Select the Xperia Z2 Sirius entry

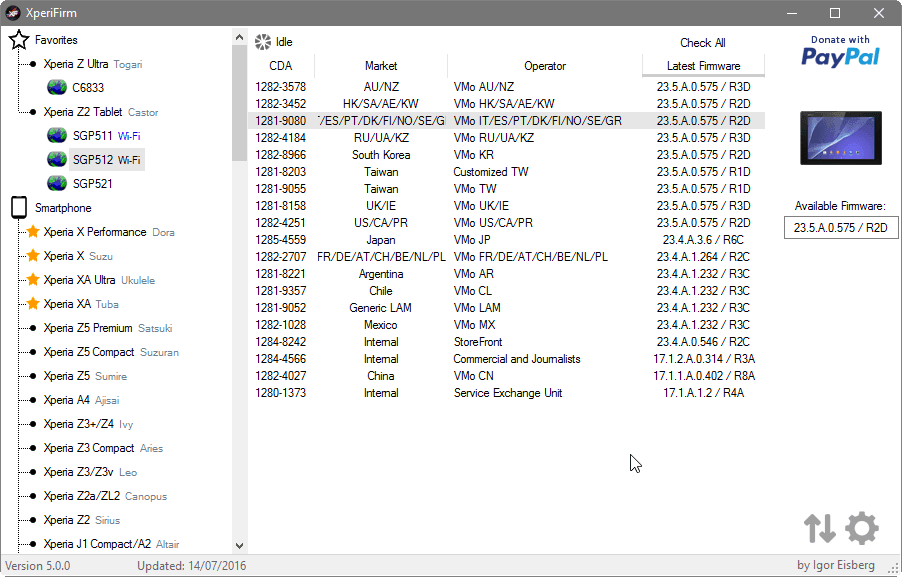(82, 520)
